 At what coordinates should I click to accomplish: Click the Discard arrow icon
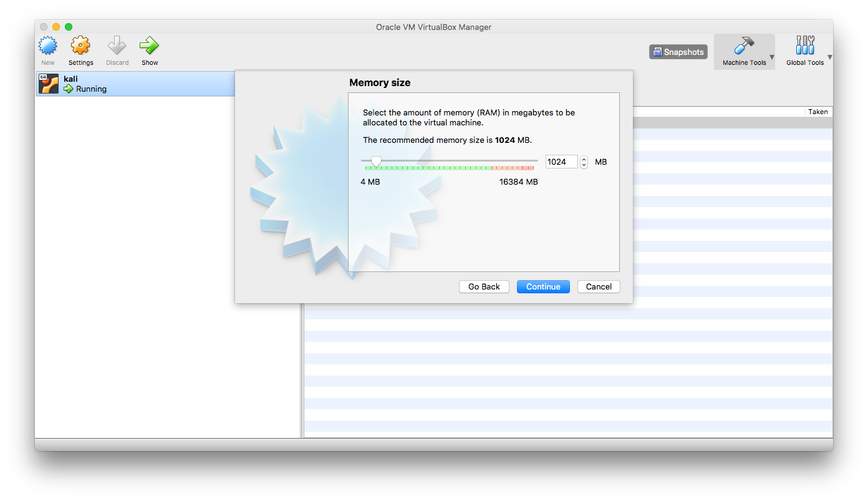pos(117,46)
